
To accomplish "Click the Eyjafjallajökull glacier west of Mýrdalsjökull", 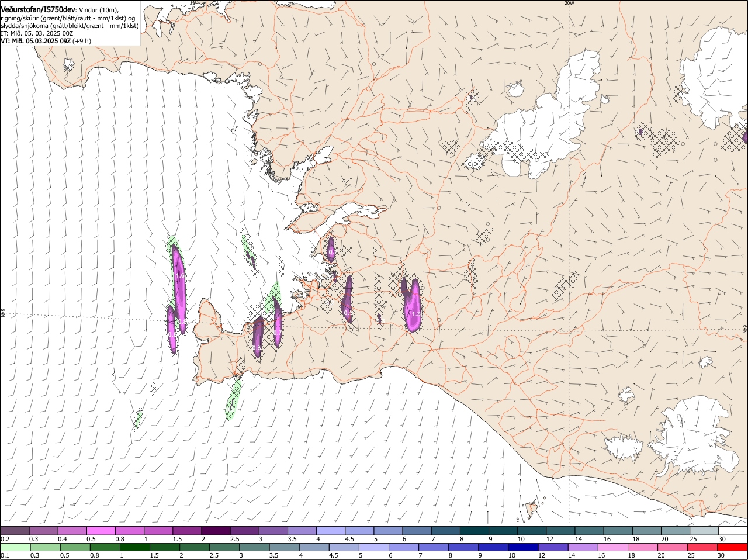I will 624,447.
